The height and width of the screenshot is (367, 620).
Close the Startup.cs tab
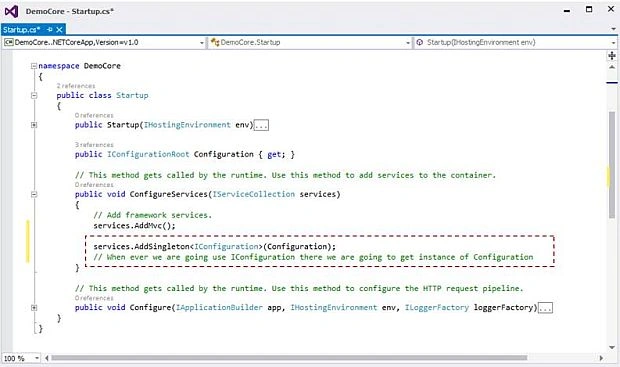[59, 30]
